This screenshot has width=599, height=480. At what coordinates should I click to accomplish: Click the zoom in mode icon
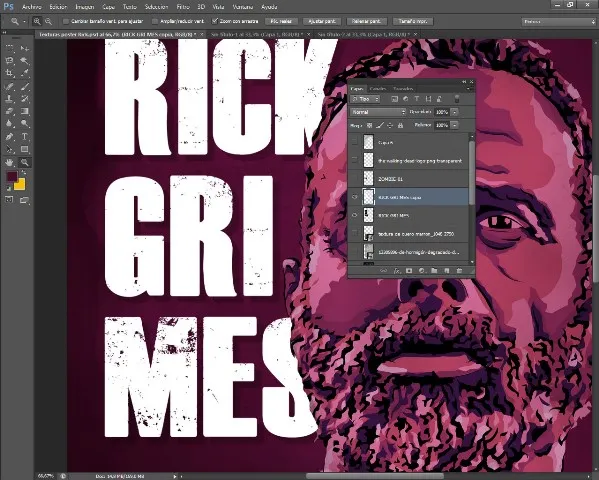(x=37, y=21)
